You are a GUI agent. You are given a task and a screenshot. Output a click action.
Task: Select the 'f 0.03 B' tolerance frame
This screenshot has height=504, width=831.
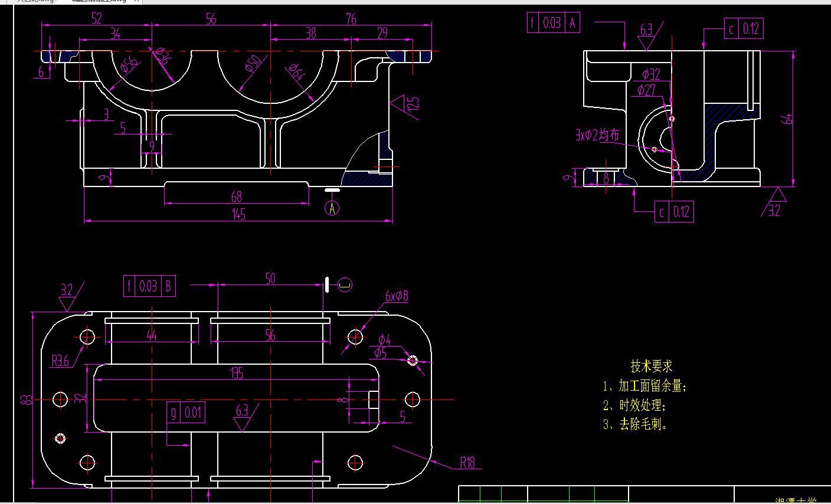[149, 286]
